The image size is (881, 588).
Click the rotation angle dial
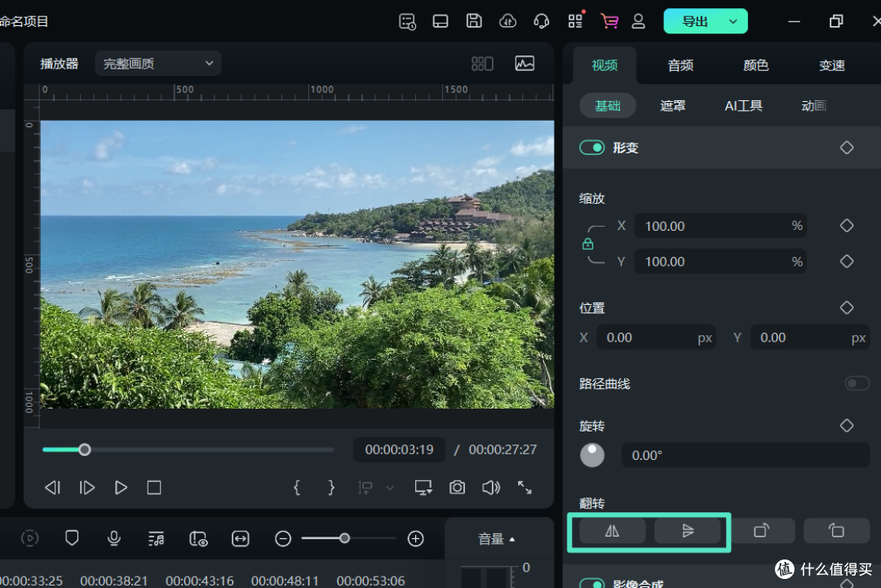[x=592, y=455]
